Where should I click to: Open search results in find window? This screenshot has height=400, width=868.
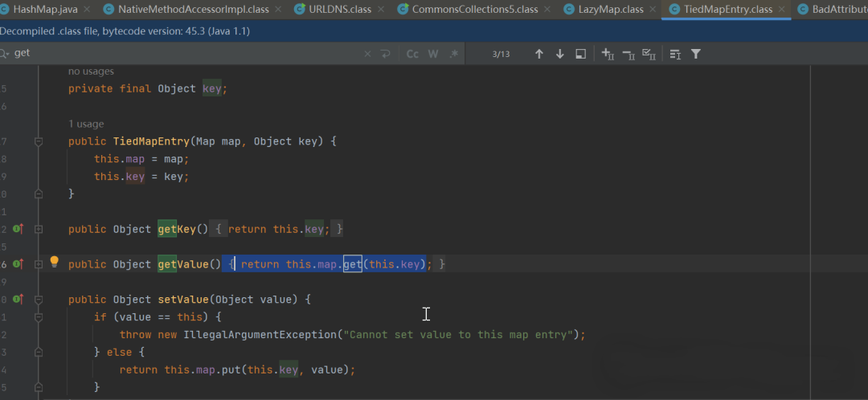point(581,54)
